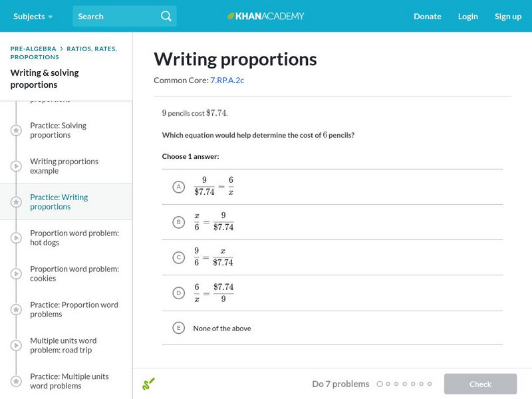Image resolution: width=532 pixels, height=399 pixels.
Task: Click the Khan Academy leaf logo
Action: [231, 16]
